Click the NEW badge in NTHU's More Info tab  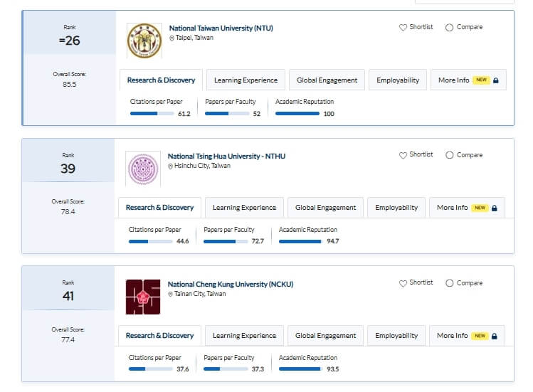click(x=480, y=208)
